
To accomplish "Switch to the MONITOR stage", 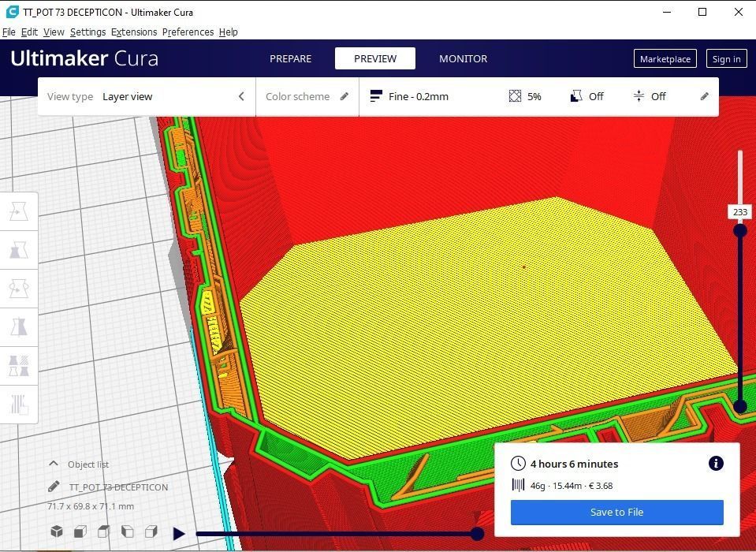I will [x=463, y=58].
